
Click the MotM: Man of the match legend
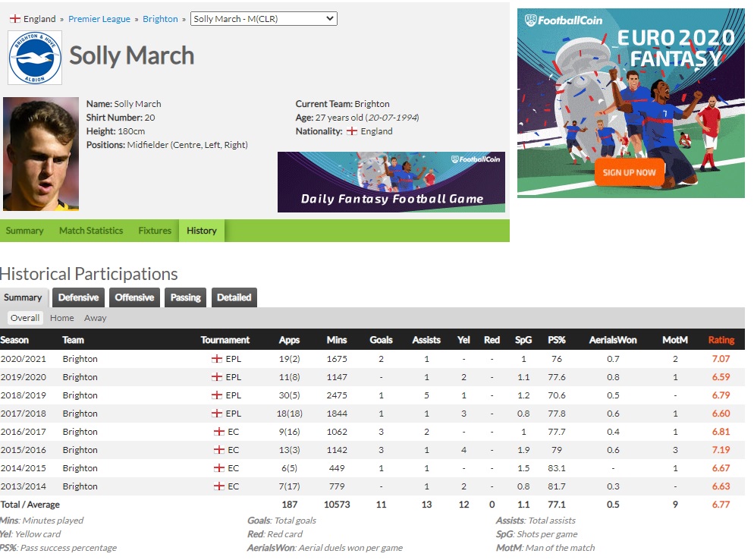545,548
